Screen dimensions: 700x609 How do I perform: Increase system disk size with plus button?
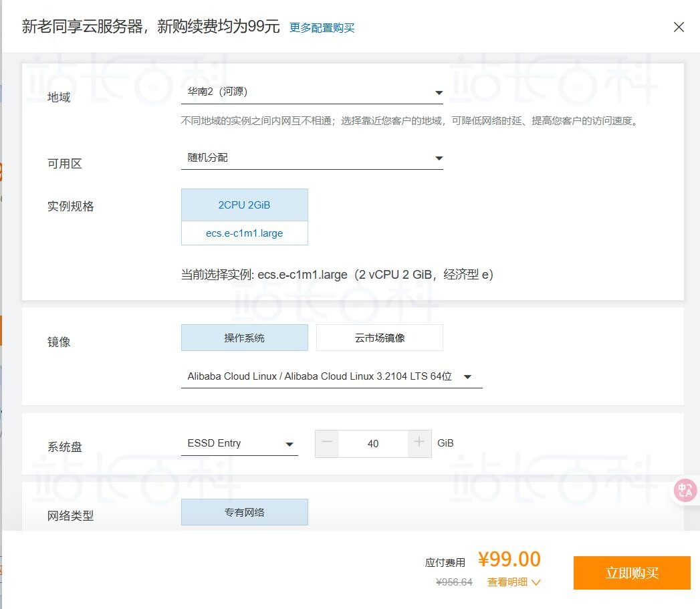tap(419, 444)
